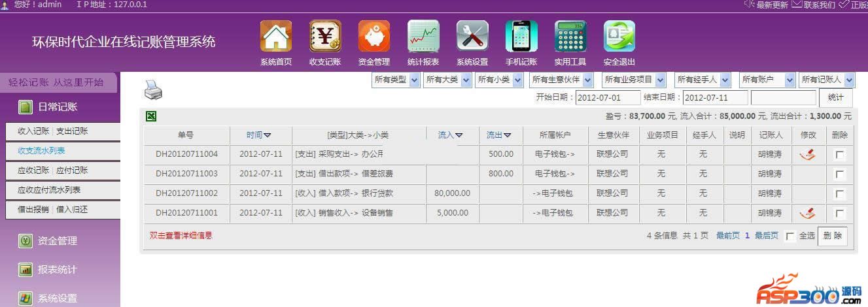Click the 安全退出 logout icon

(619, 36)
